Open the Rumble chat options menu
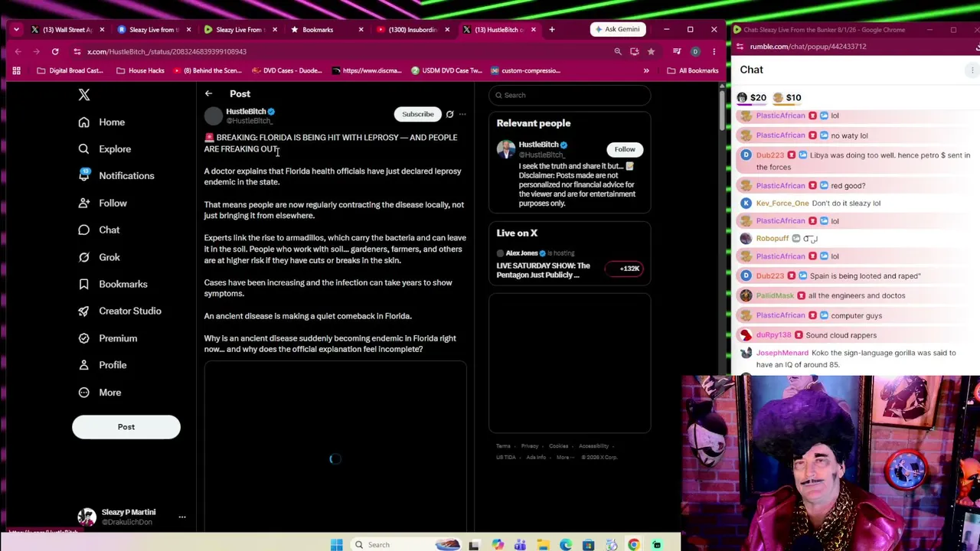The width and height of the screenshot is (980, 551). (x=972, y=70)
